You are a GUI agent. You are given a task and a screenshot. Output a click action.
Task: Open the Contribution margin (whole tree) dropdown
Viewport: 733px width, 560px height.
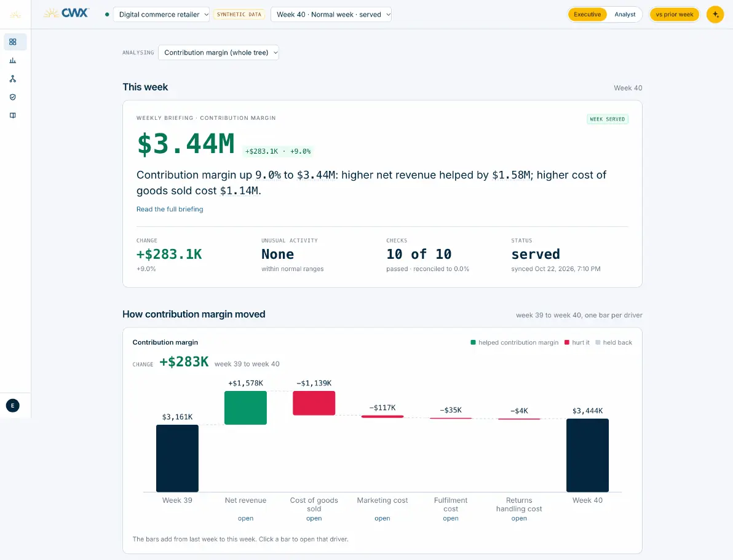218,52
